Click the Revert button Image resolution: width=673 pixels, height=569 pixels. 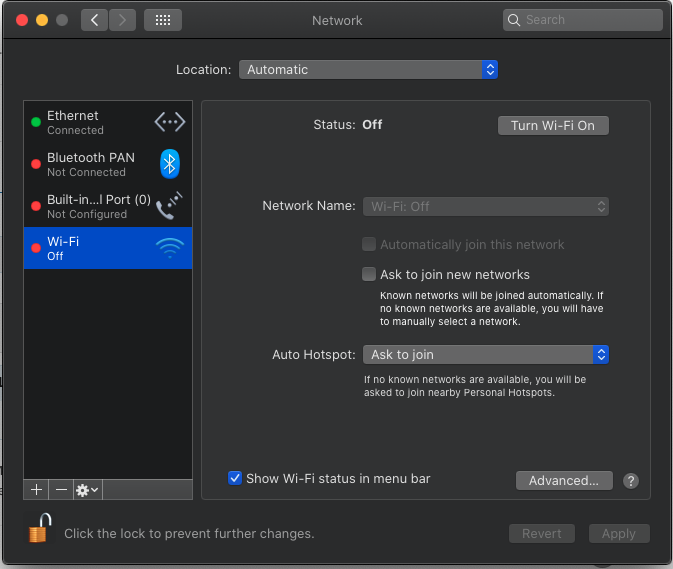(542, 533)
